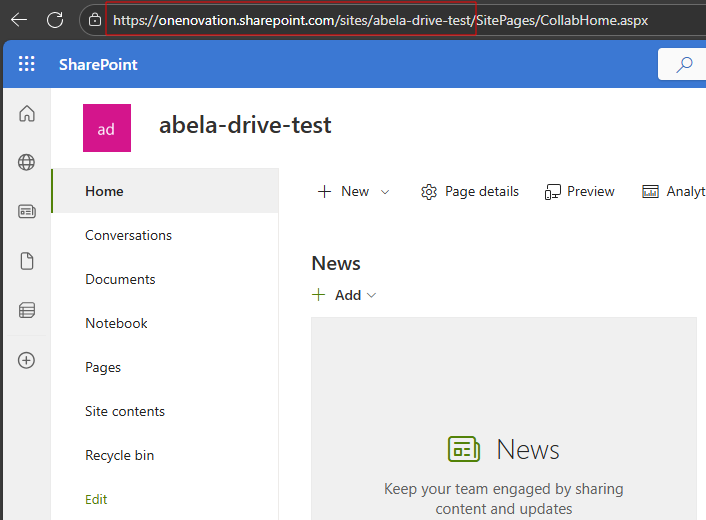Click the browser address bar URL

coord(380,20)
